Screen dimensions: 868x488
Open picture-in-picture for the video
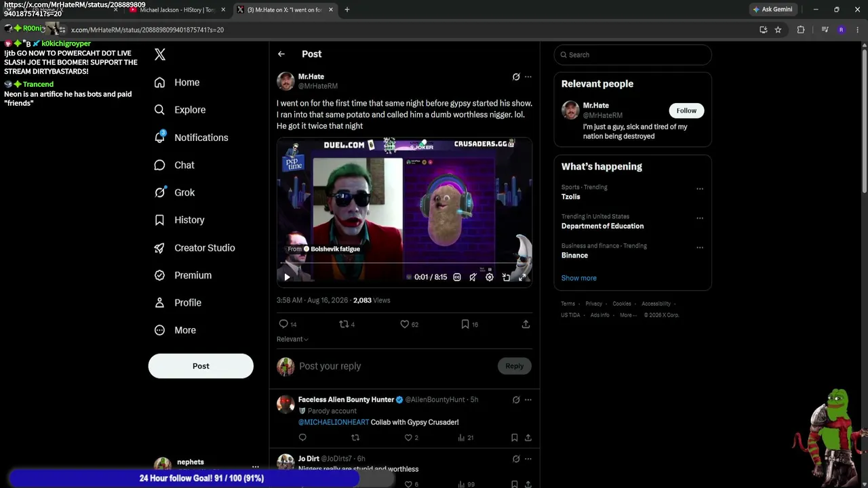(x=506, y=277)
